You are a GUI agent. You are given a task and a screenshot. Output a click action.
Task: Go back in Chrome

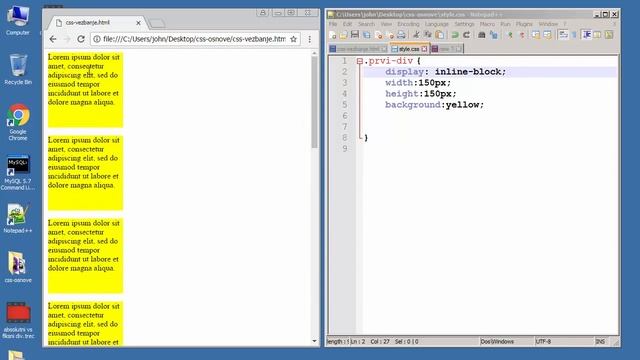pos(53,39)
